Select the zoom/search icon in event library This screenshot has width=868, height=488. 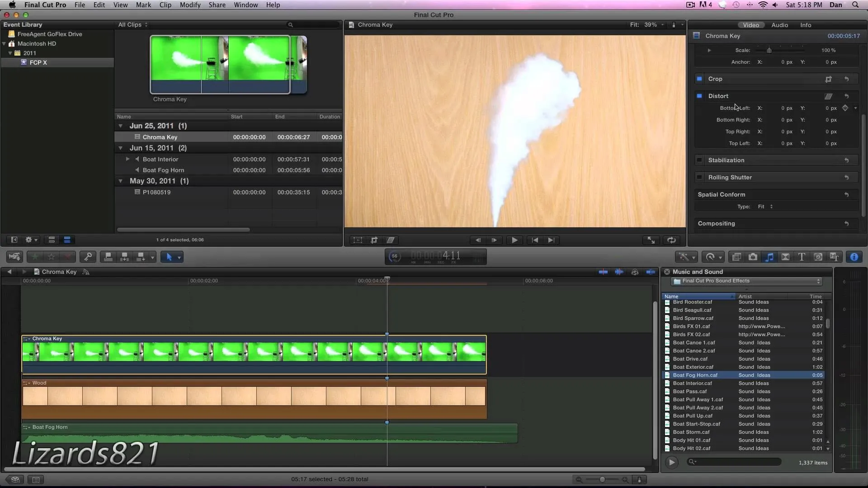(291, 24)
